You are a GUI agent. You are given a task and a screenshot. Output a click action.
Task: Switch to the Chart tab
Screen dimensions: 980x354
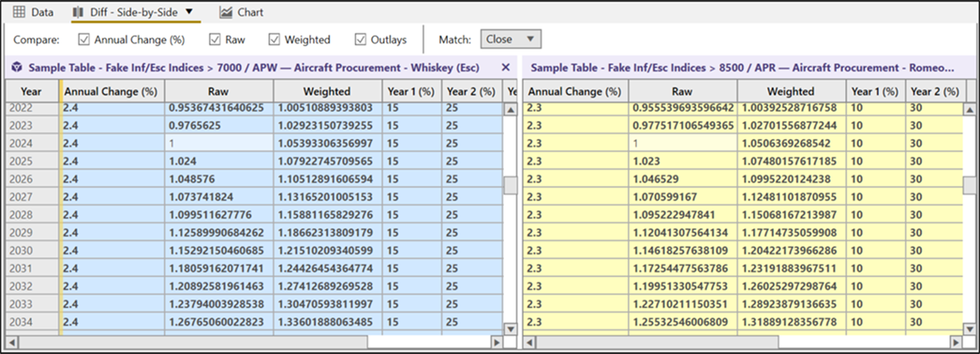241,12
